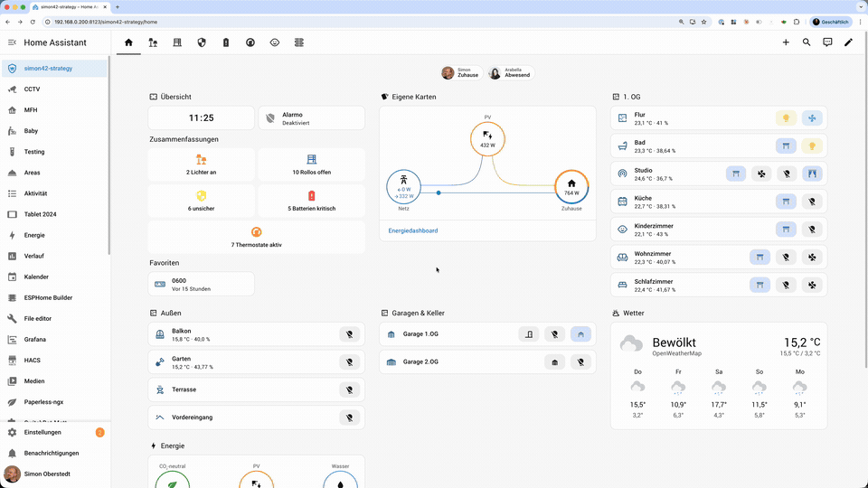Viewport: 868px width, 488px height.
Task: Open the 2 Lichter an summary card
Action: 202,164
